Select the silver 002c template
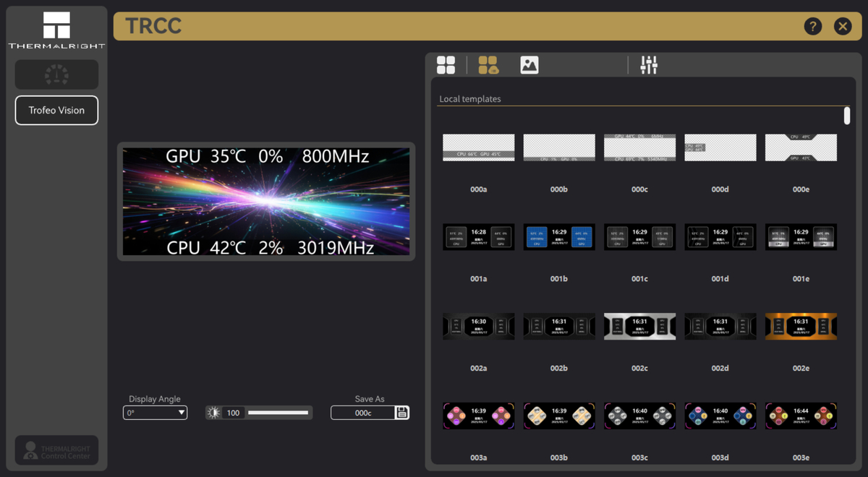The image size is (868, 477). pyautogui.click(x=639, y=327)
